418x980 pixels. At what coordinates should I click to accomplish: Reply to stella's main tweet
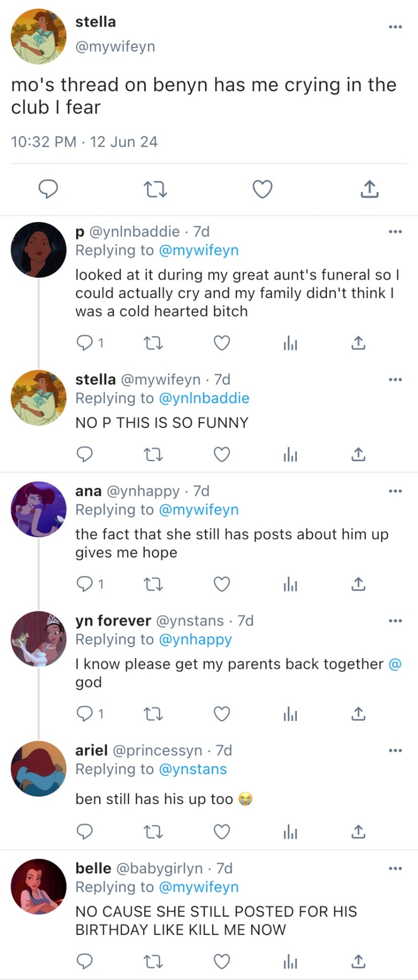[49, 189]
